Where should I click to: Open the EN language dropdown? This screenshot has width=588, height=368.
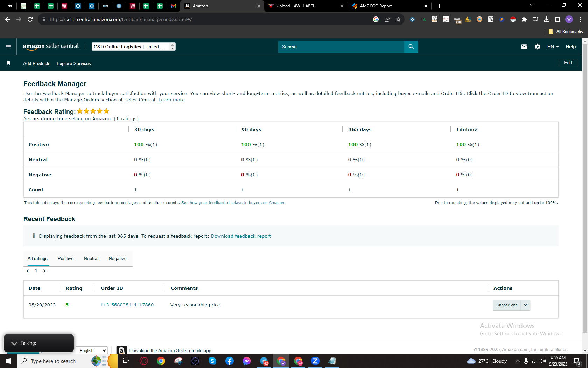click(x=553, y=47)
